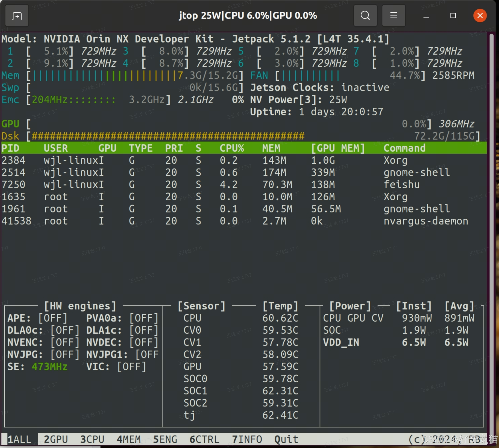Maximize the jtop terminal window

click(453, 16)
